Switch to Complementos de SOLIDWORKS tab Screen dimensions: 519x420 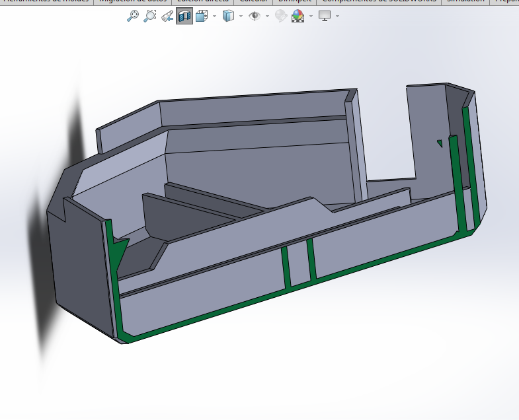coord(379,2)
